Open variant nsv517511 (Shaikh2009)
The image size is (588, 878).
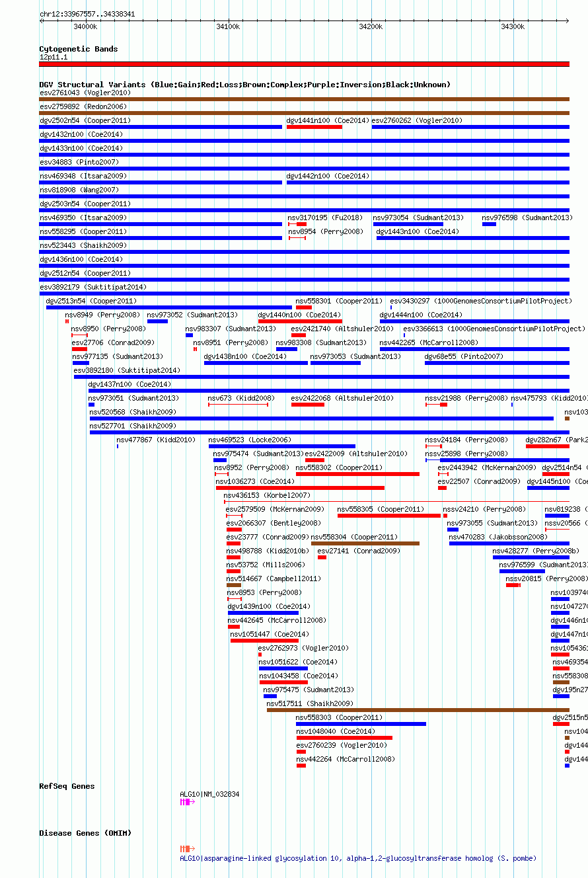[310, 703]
